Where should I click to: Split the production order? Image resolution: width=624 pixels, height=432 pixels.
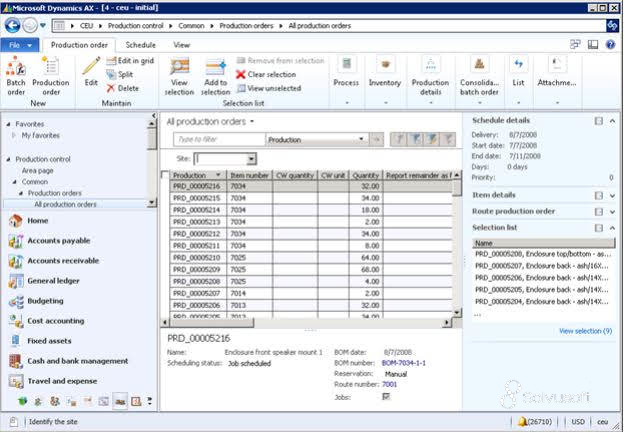[120, 74]
